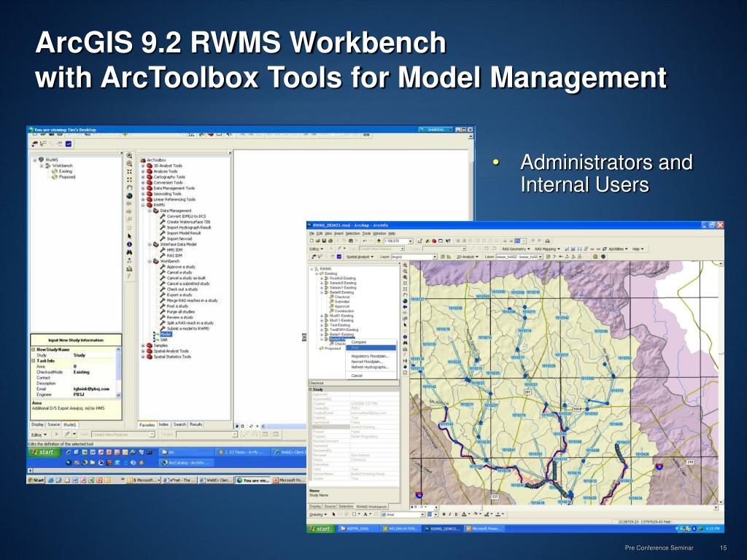The height and width of the screenshot is (560, 747).
Task: Open the Editor dropdown in the ArcCatalog window
Action: pyautogui.click(x=39, y=435)
